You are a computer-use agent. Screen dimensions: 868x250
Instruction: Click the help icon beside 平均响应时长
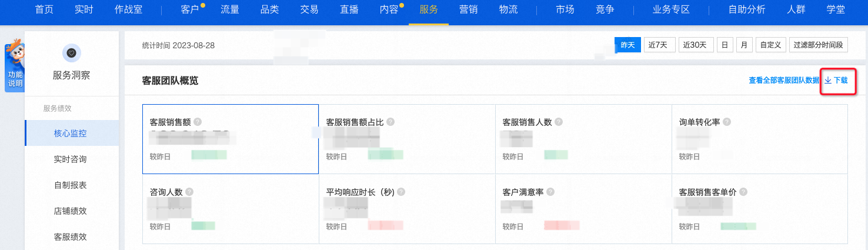click(401, 192)
